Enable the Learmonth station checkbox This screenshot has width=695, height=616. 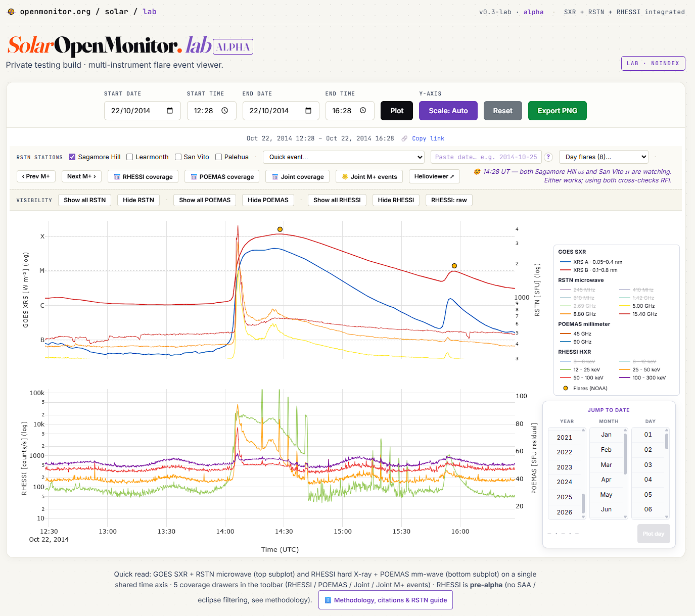tap(130, 157)
